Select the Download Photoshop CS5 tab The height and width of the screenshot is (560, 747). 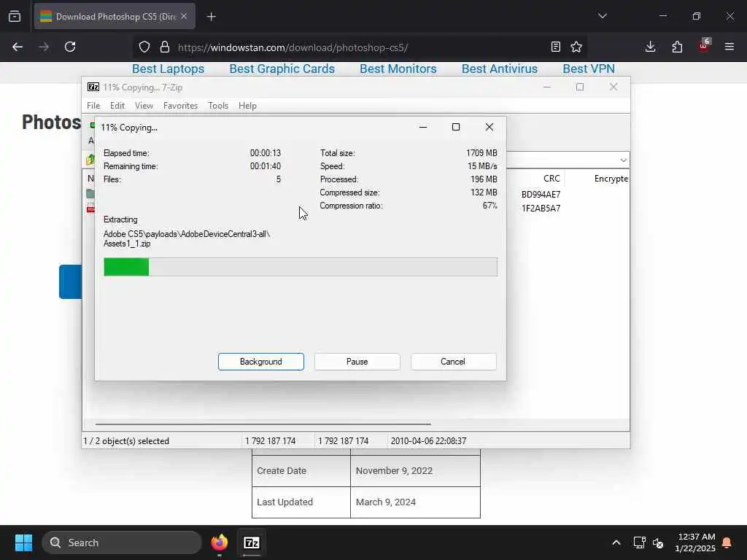(x=115, y=17)
